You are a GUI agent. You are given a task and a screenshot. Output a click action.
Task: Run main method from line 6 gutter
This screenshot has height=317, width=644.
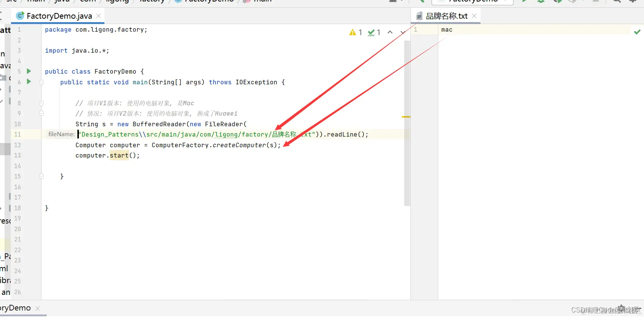29,82
